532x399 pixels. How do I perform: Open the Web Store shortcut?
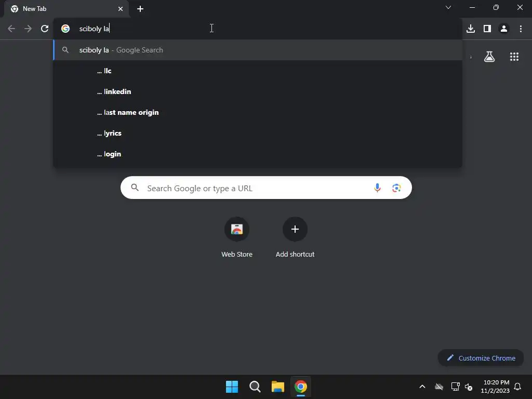237,229
